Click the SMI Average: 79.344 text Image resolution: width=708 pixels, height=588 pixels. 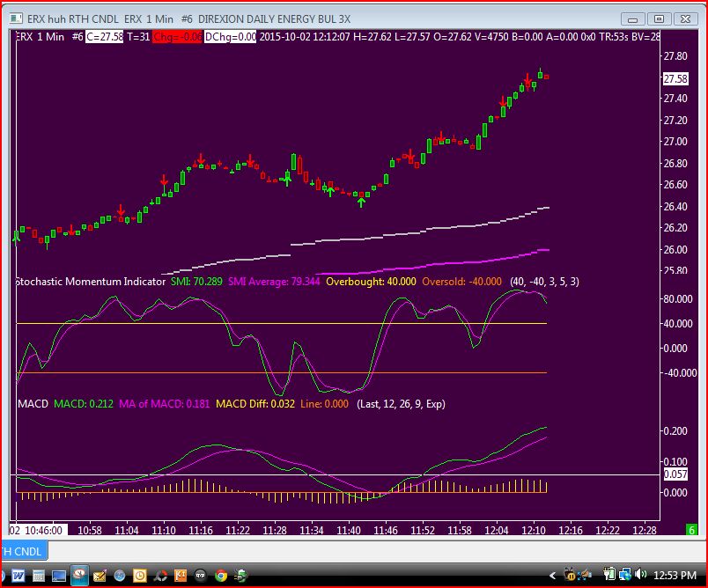point(274,282)
